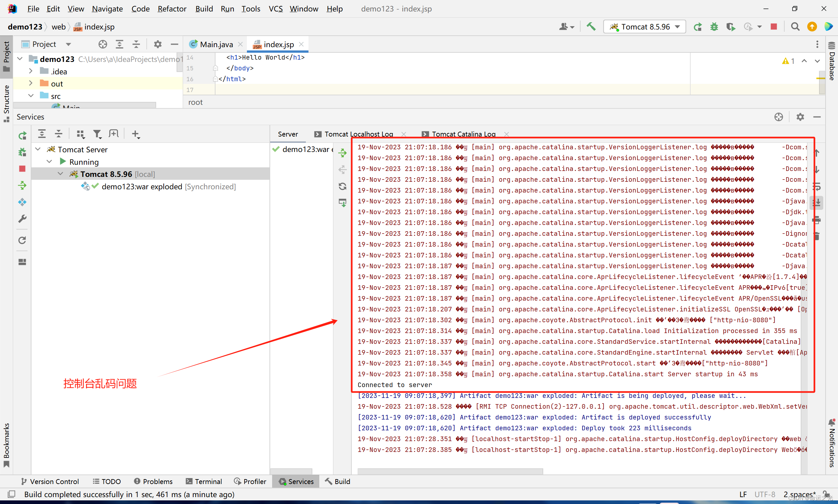838x504 pixels.
Task: Go to next highlighted error arrow
Action: [817, 61]
